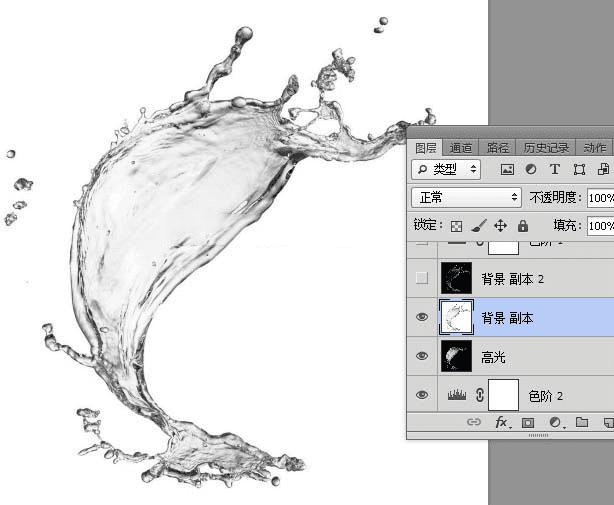The width and height of the screenshot is (614, 505).
Task: Hide the 背景 副本 layer
Action: 422,317
